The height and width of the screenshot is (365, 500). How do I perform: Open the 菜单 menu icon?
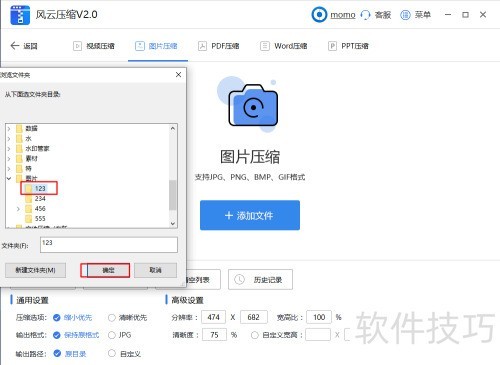(x=405, y=15)
